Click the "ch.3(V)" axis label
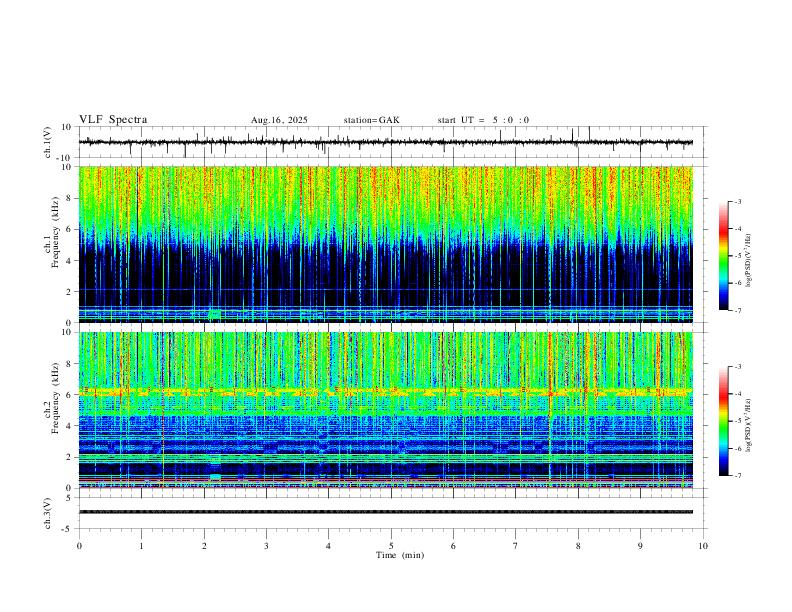Viewport: 792px width, 612px height. pyautogui.click(x=48, y=514)
